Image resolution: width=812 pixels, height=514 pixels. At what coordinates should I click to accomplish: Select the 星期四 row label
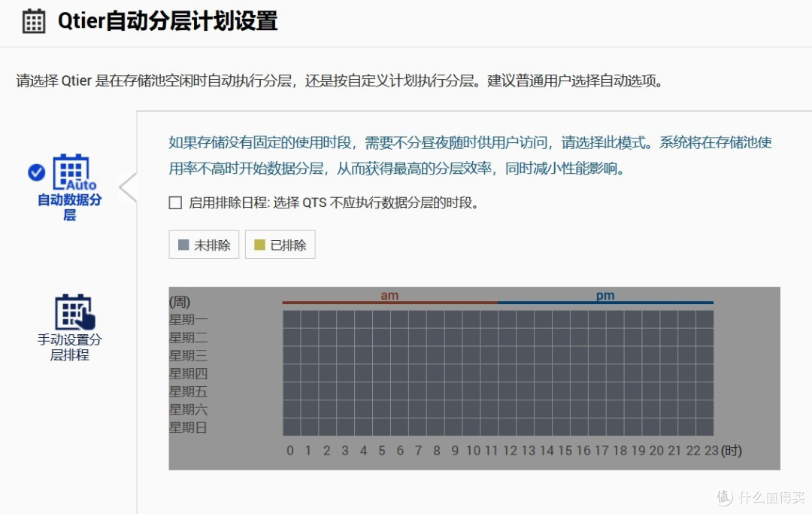188,373
